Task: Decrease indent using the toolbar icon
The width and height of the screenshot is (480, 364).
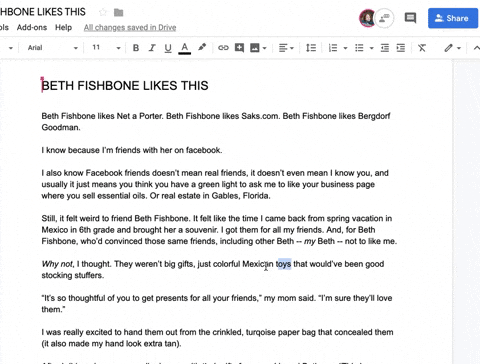Action: [x=385, y=48]
